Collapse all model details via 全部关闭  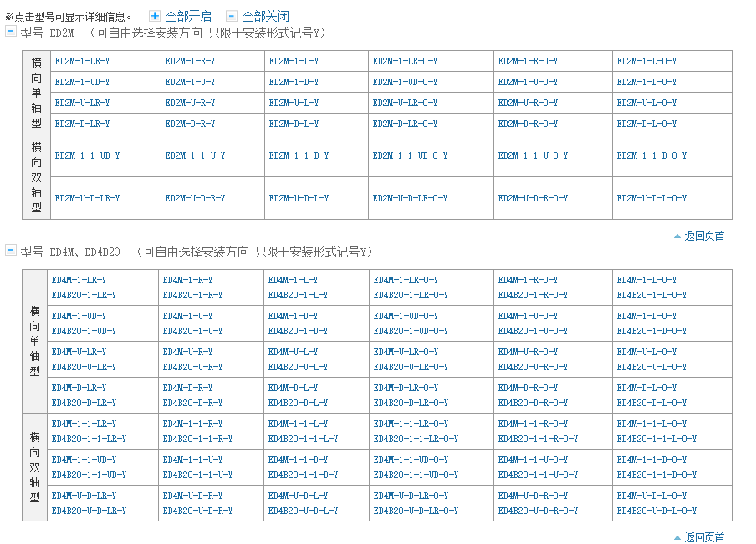point(266,15)
